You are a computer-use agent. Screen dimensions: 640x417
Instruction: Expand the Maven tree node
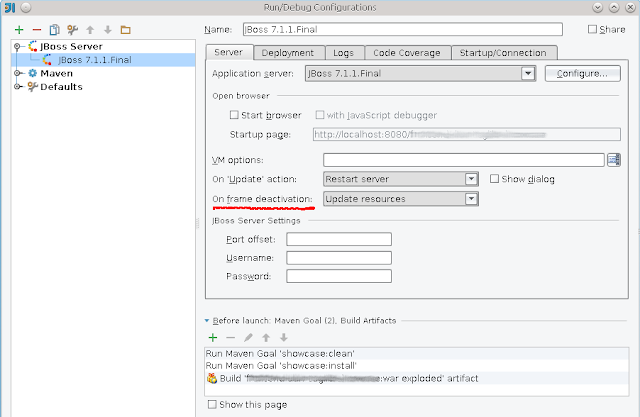click(x=17, y=73)
